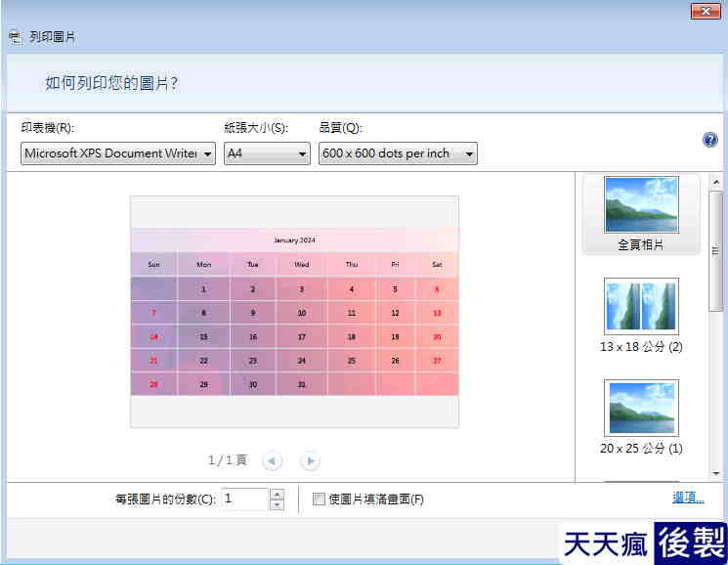
Task: Select the 全頁相片 full page layout
Action: pos(641,214)
